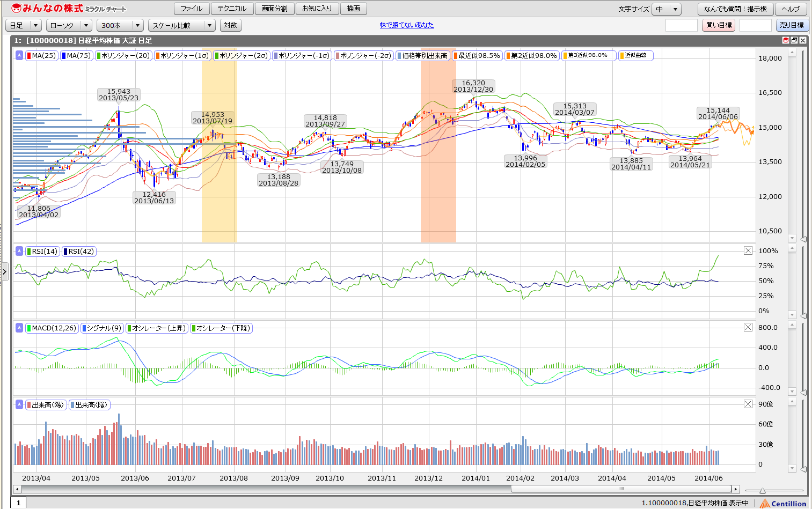812x509 pixels.
Task: Expand the ローソク chart type dropdown
Action: click(69, 25)
